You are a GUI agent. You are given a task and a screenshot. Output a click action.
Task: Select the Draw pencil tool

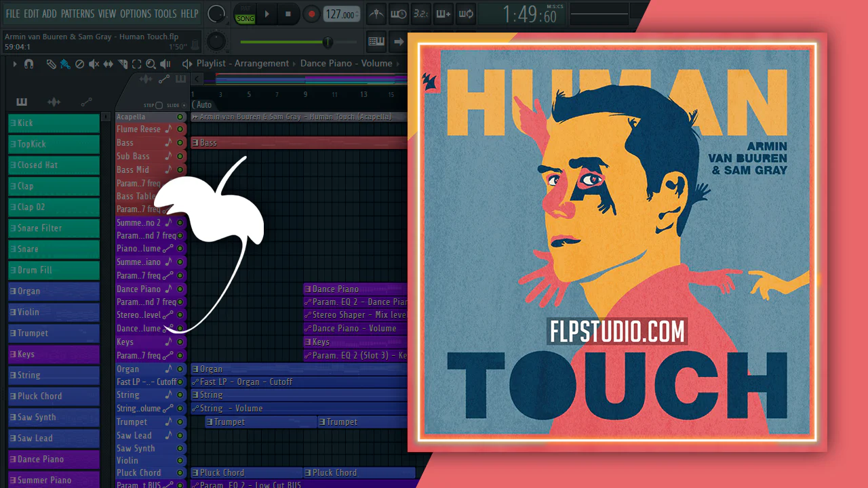click(x=51, y=64)
